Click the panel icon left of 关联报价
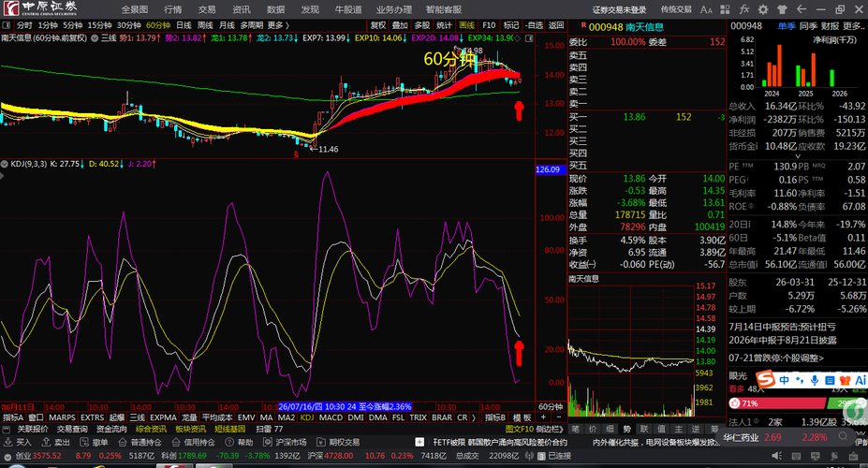Viewport: 868px width, 468px height. click(7, 430)
